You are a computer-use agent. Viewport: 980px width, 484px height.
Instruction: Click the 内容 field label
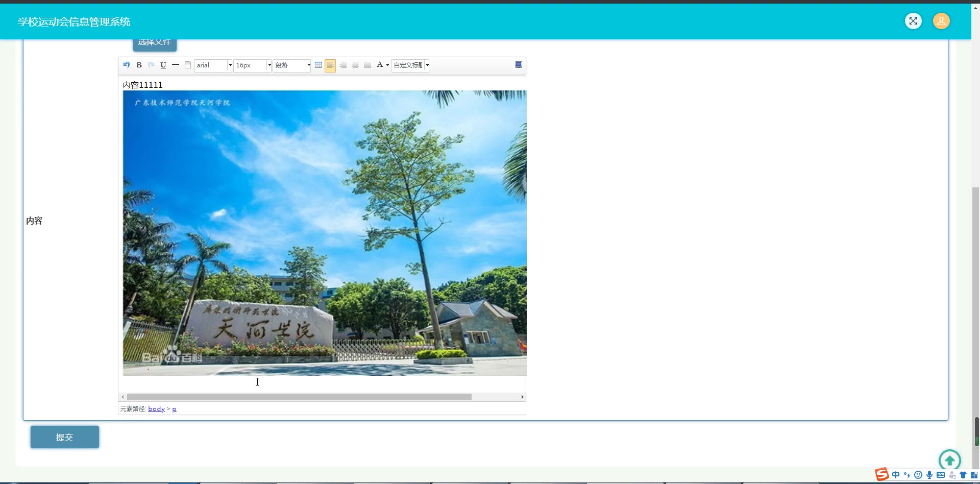(x=34, y=221)
